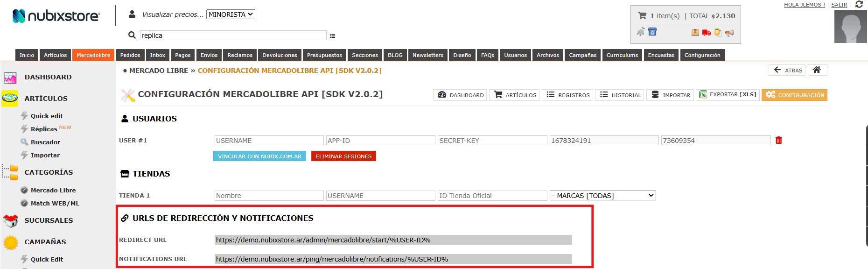Viewport: 868px width, 269px height.
Task: Click the megaphone icon in cart box
Action: [729, 32]
